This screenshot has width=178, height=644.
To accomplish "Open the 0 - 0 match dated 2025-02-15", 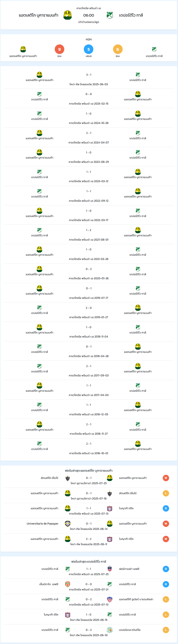I will (x=89, y=98).
